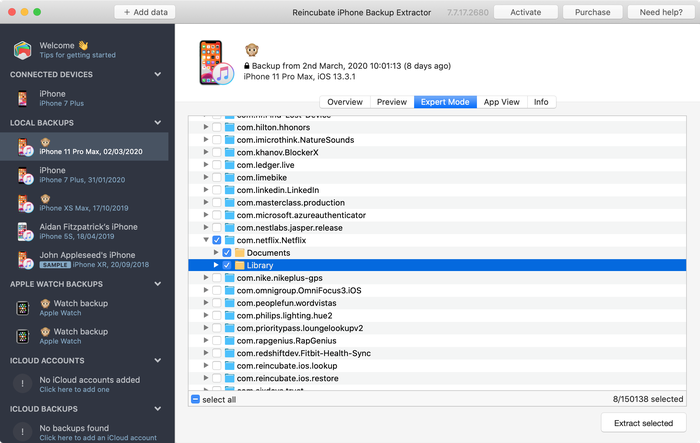This screenshot has height=443, width=700.
Task: Select the com.reincubate.ios.lookup row
Action: coord(437,366)
